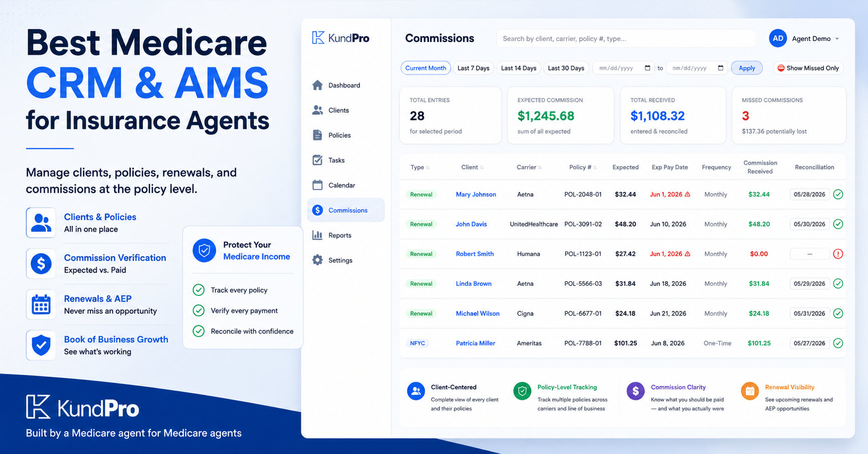
Task: Click the Expected Commission $1,245.68 card
Action: (561, 115)
